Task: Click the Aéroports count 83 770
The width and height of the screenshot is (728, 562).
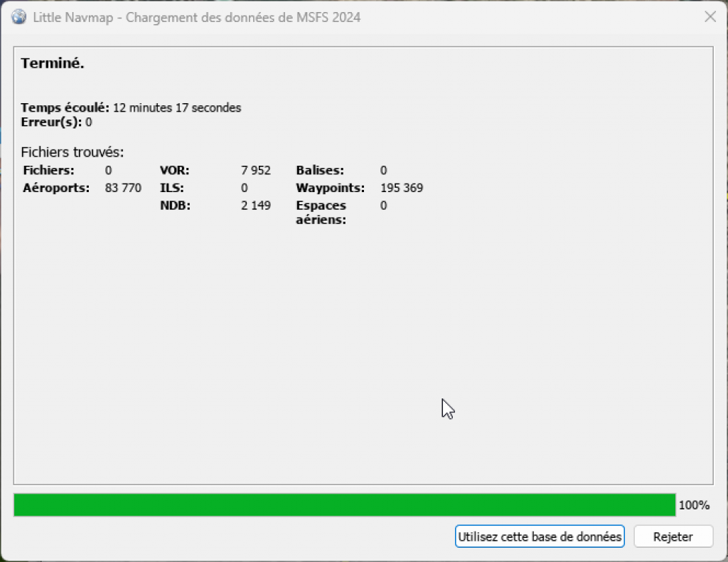Action: [123, 188]
